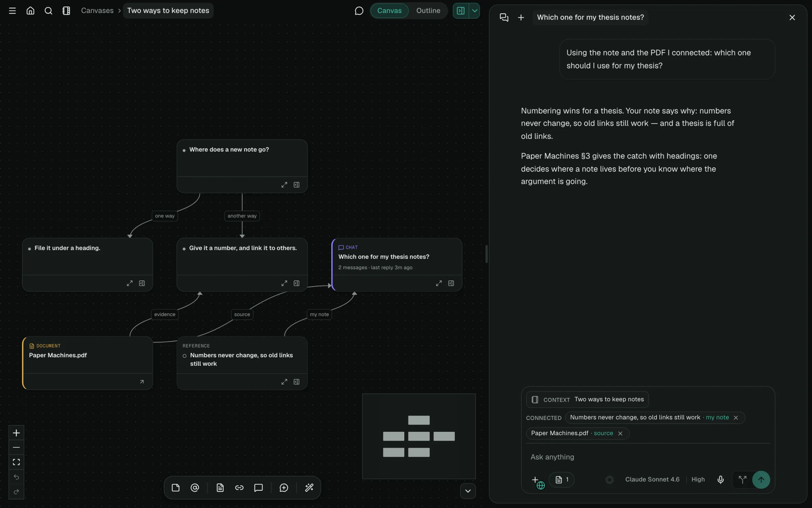Screen dimensions: 812x508
Task: Click the chat bubble icon beside Canvas tab
Action: click(359, 10)
